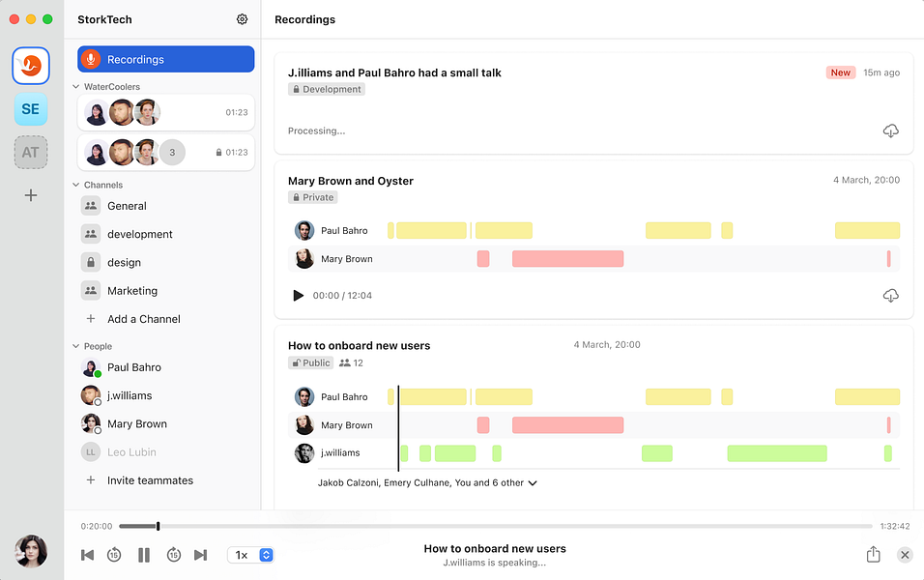The width and height of the screenshot is (924, 580).
Task: Click the New badge
Action: tap(840, 72)
